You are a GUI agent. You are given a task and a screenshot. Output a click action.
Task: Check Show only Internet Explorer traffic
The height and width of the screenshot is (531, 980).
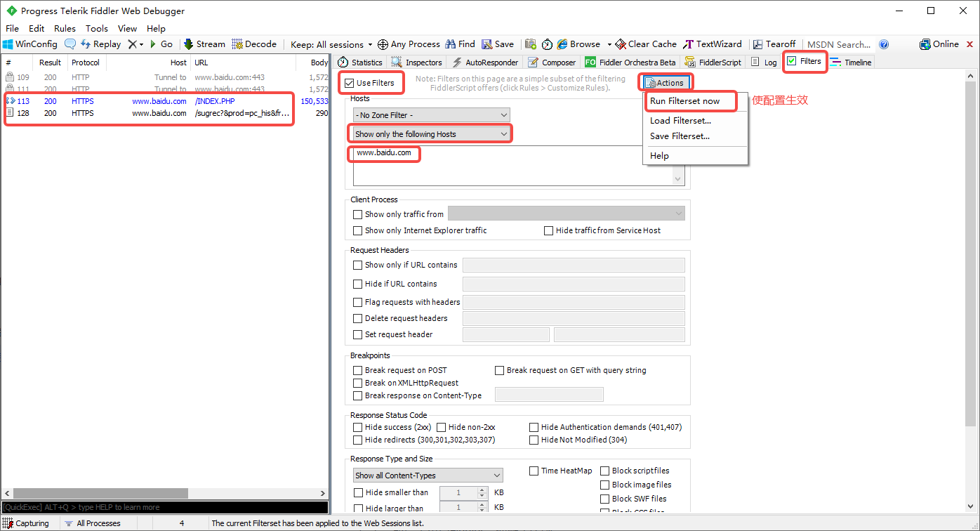pos(358,231)
